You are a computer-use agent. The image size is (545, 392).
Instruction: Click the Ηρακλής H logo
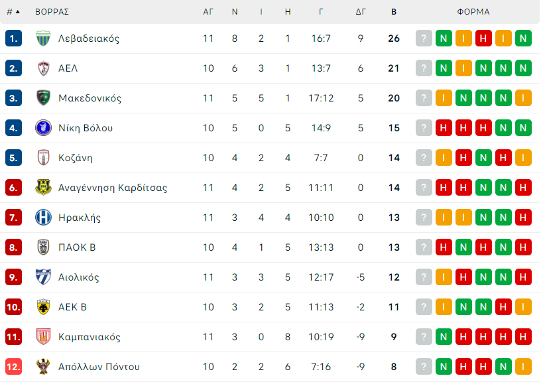pyautogui.click(x=44, y=218)
